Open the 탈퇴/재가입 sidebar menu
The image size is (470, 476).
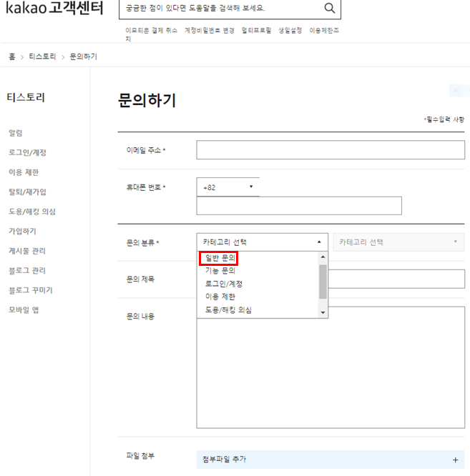(27, 192)
